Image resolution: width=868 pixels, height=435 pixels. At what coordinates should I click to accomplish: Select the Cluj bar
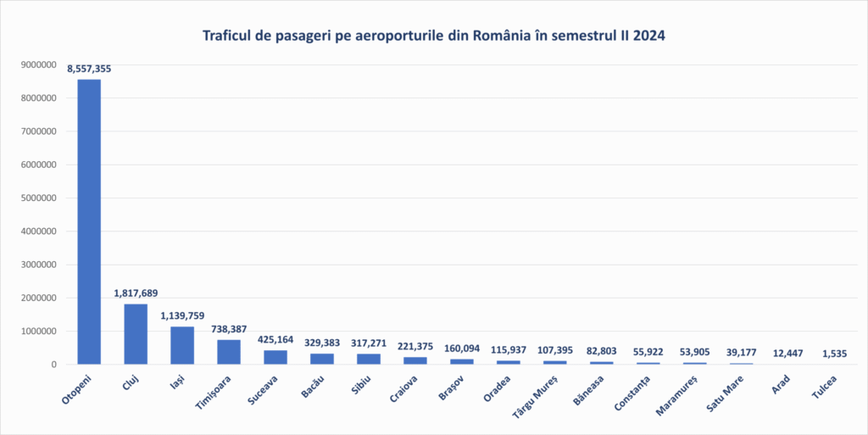pyautogui.click(x=136, y=334)
